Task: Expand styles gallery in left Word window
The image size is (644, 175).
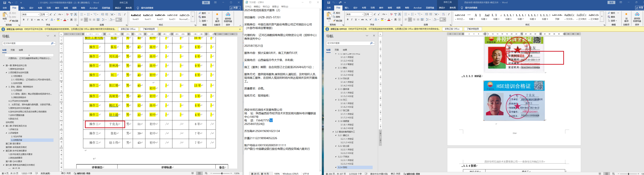Action: (193, 17)
